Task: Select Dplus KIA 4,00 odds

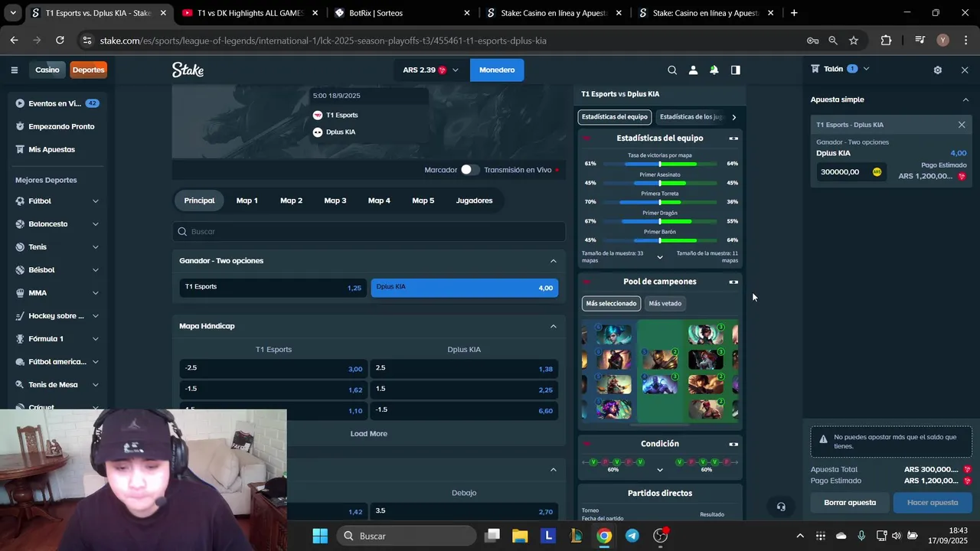Action: [465, 288]
